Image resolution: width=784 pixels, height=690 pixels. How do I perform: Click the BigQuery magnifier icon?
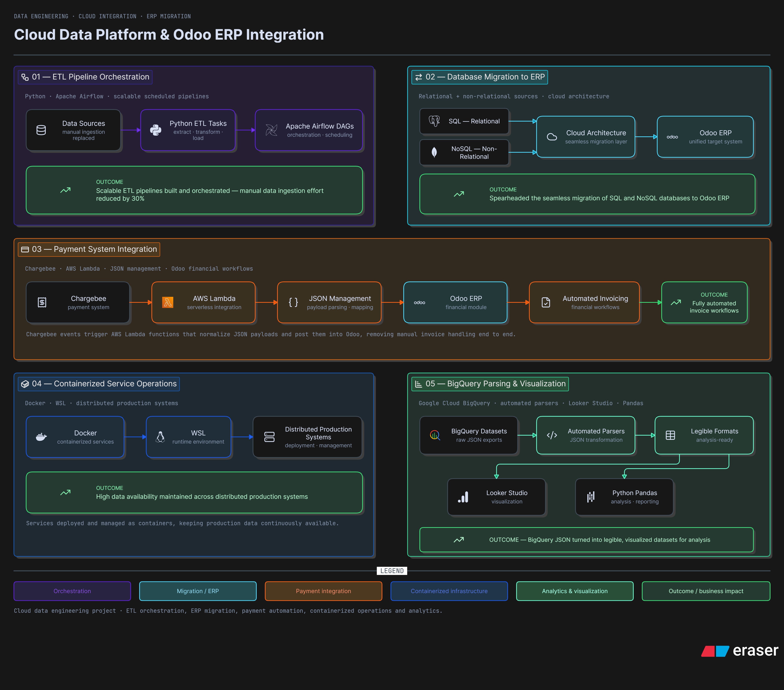point(435,435)
